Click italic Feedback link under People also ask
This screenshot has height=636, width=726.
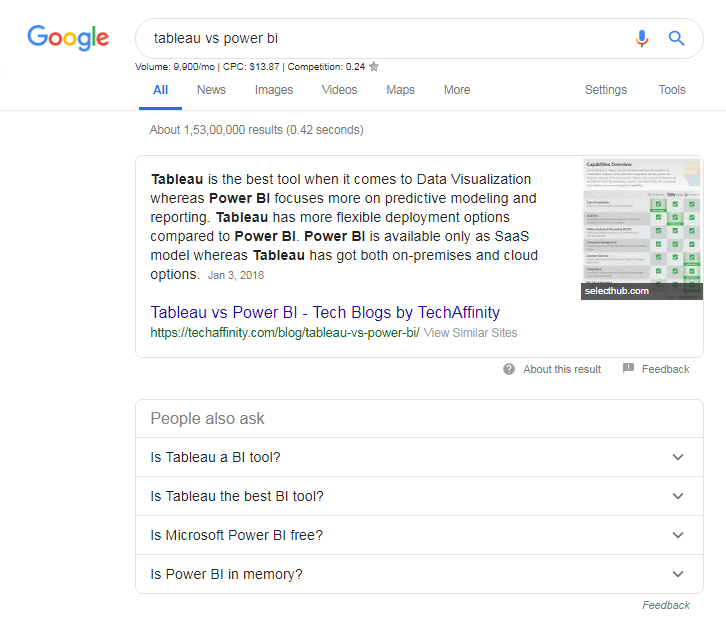point(666,605)
